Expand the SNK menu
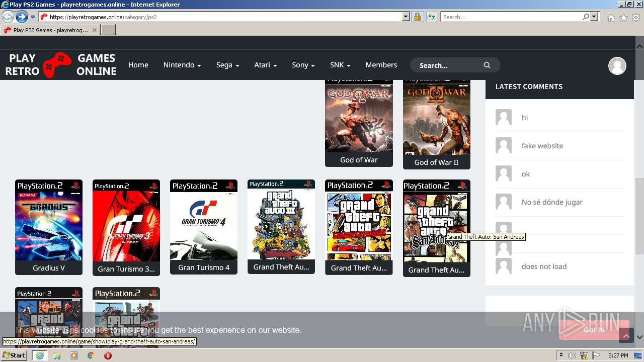Viewport: 644px width, 362px height. point(340,65)
